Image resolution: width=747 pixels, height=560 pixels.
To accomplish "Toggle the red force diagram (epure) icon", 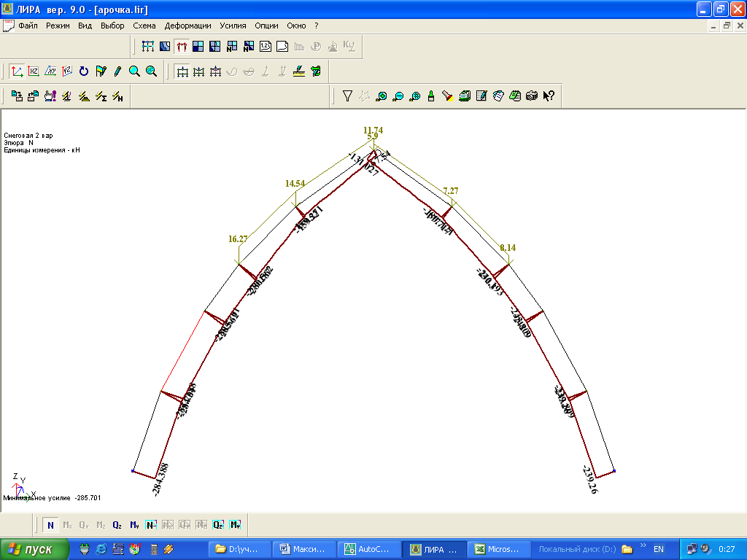I will click(x=182, y=46).
